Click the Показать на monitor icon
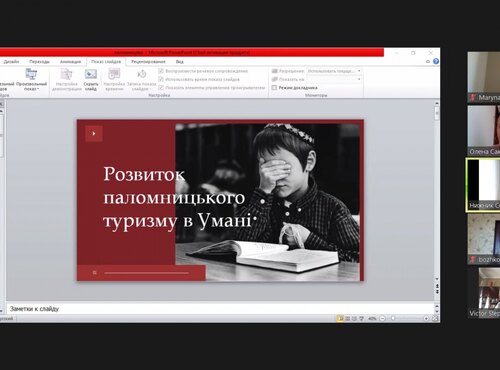Image resolution: width=500 pixels, height=370 pixels. click(x=275, y=79)
